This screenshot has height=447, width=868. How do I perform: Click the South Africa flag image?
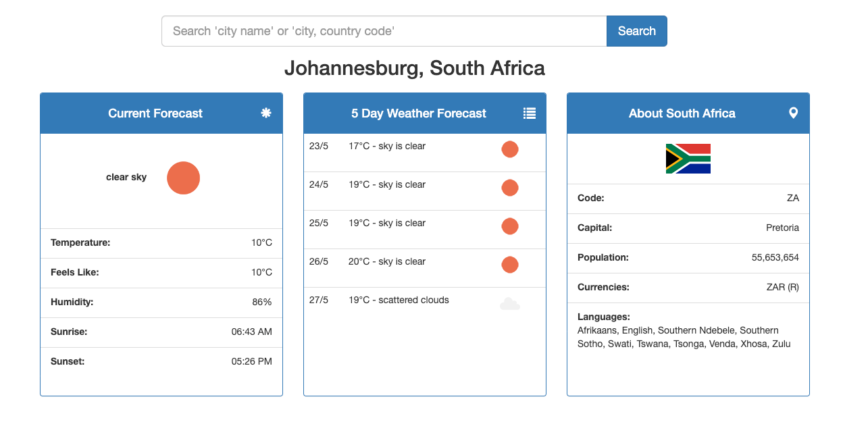tap(688, 159)
